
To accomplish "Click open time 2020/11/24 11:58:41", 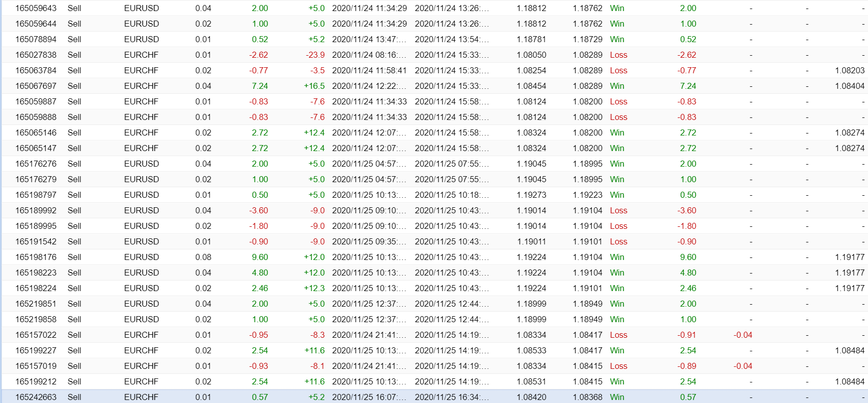I will [370, 70].
